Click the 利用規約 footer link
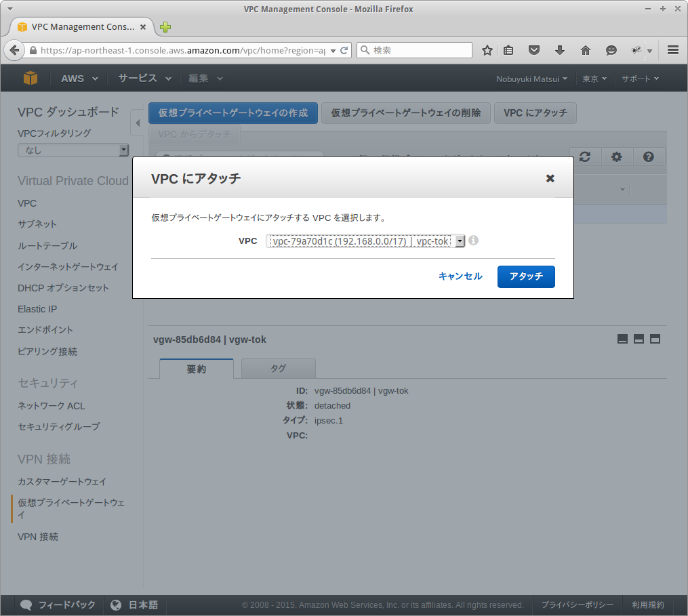This screenshot has width=688, height=616. click(648, 604)
